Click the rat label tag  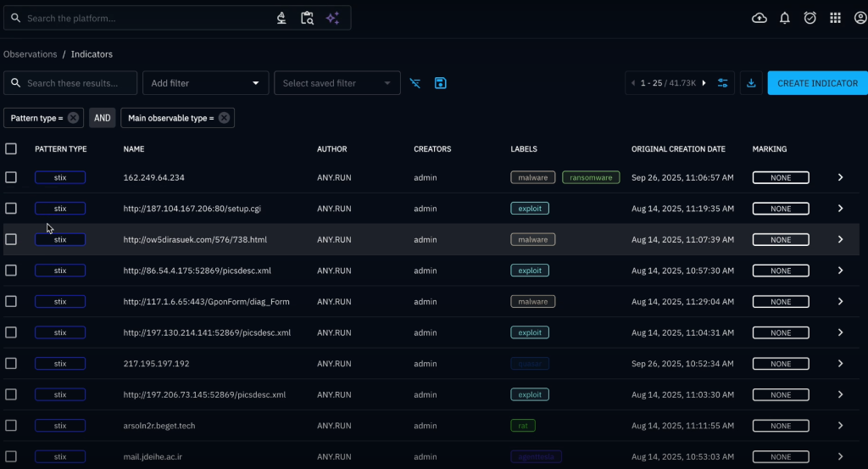point(523,426)
